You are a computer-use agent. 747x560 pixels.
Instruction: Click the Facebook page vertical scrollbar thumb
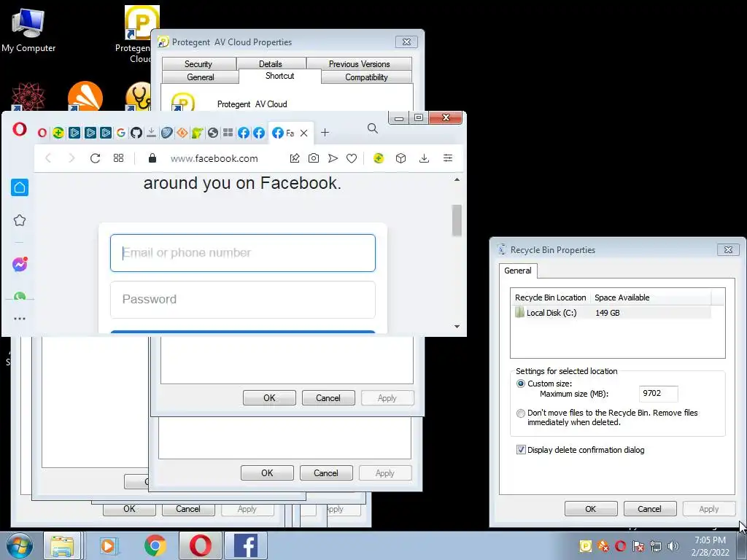click(x=457, y=220)
